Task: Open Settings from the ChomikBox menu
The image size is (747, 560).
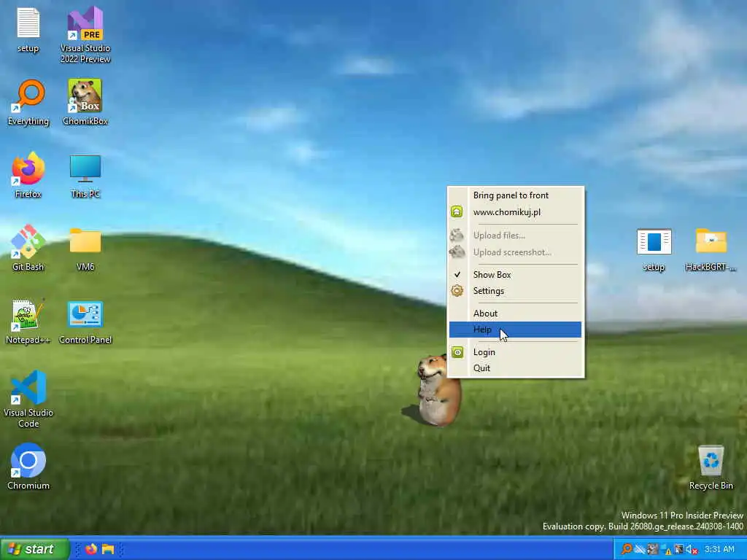Action: [x=515, y=291]
